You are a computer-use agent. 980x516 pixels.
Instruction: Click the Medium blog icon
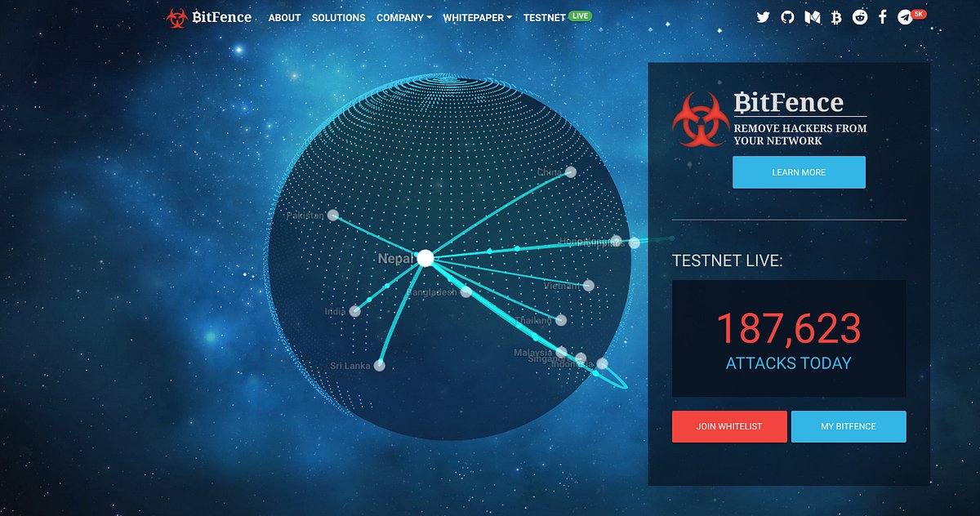coord(811,16)
